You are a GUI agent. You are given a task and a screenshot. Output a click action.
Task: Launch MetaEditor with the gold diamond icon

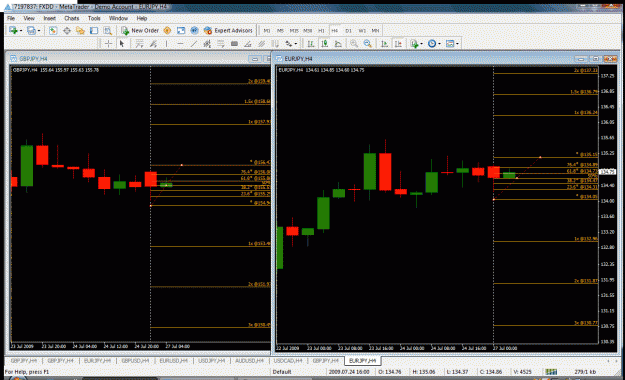[167, 30]
